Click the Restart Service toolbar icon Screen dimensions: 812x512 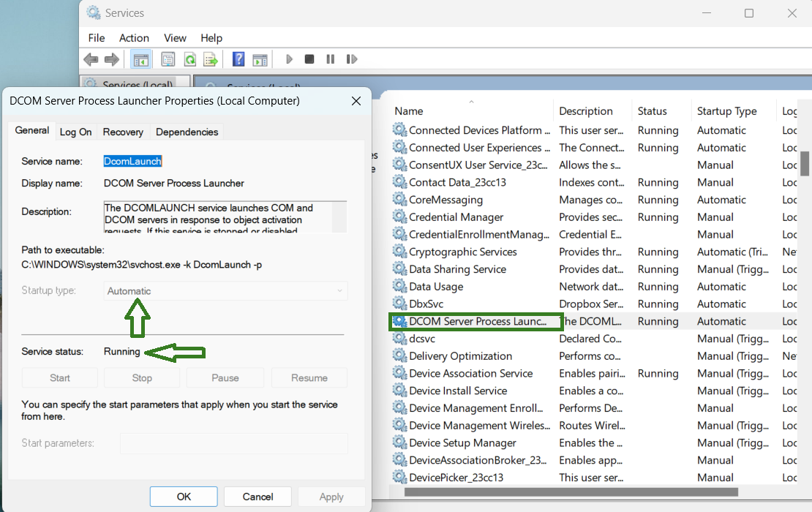(x=352, y=59)
